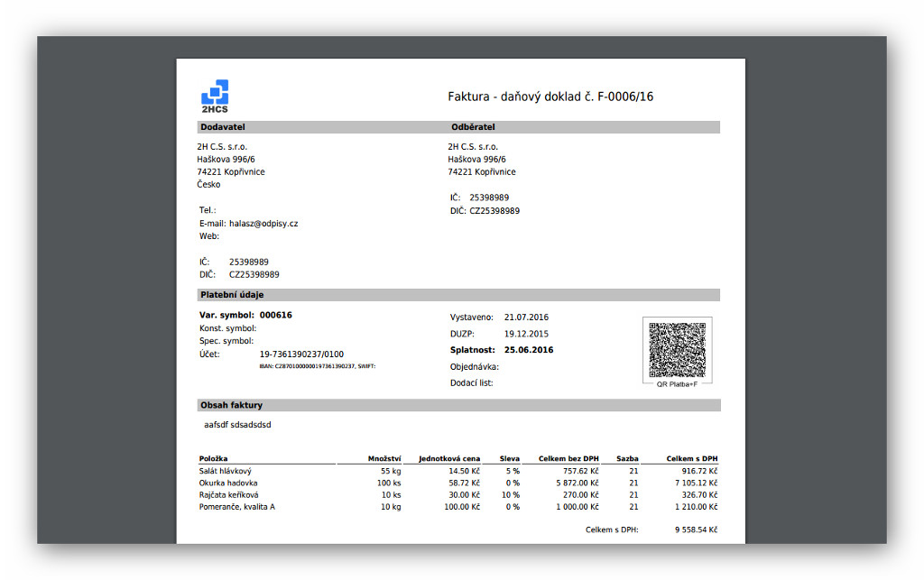
Task: Select the Salát hlávkový item row
Action: pos(228,470)
